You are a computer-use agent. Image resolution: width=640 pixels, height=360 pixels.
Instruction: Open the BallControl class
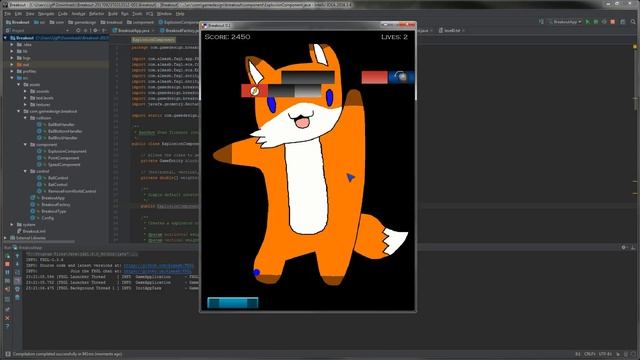(x=58, y=178)
